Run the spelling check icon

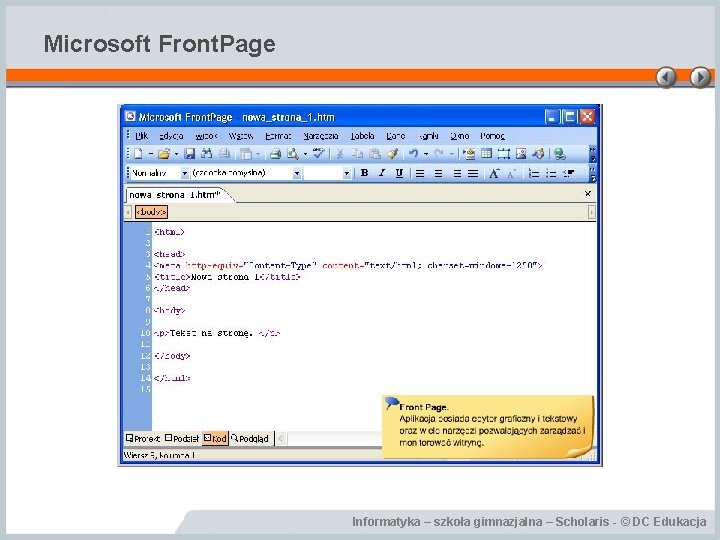pos(318,154)
